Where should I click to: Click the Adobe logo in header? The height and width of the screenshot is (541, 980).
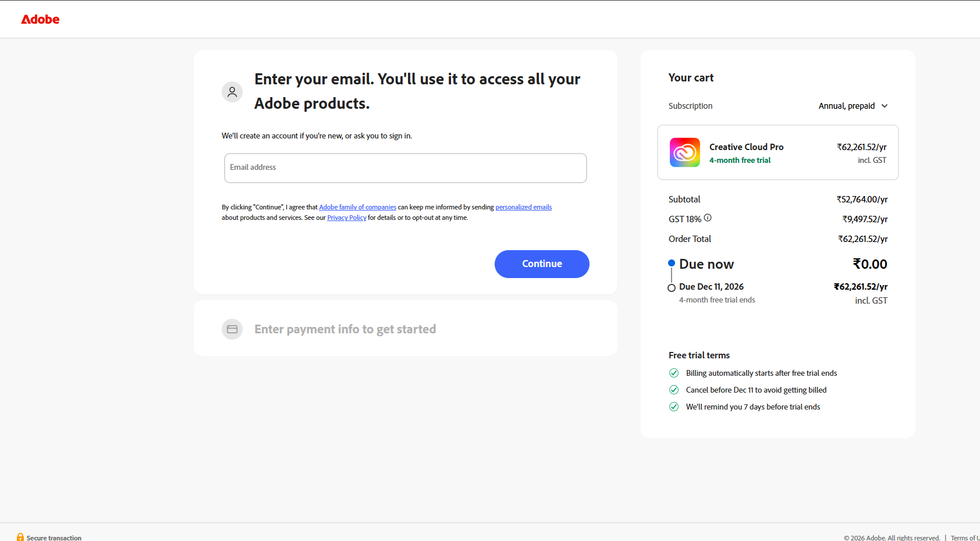[40, 19]
